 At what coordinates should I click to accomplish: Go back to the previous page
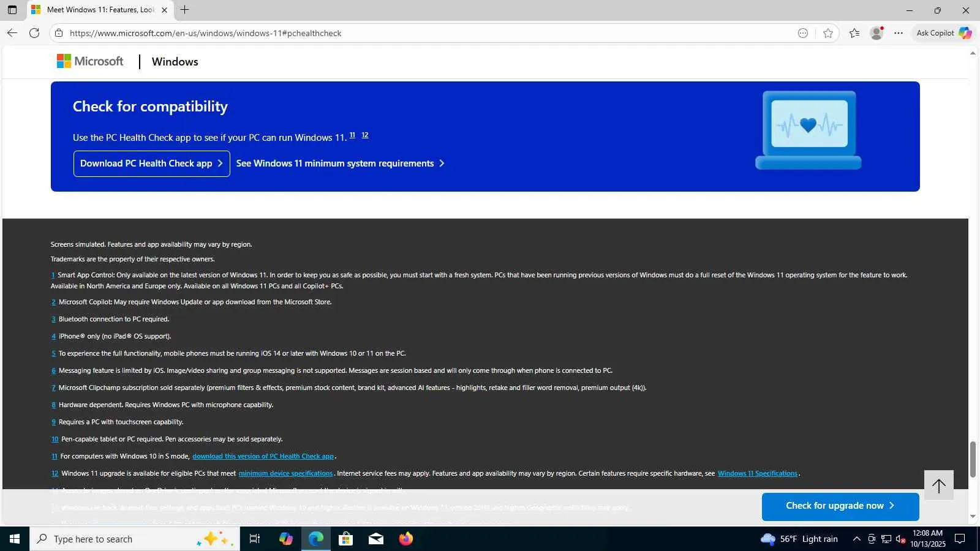(x=12, y=33)
